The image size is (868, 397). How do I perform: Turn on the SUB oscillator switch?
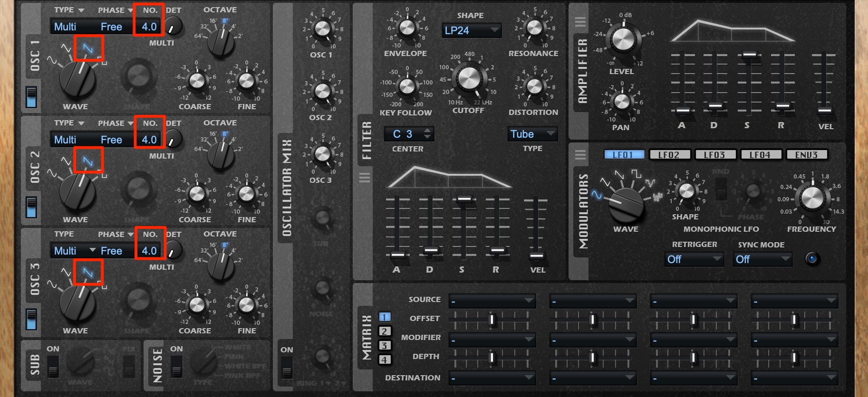[53, 367]
